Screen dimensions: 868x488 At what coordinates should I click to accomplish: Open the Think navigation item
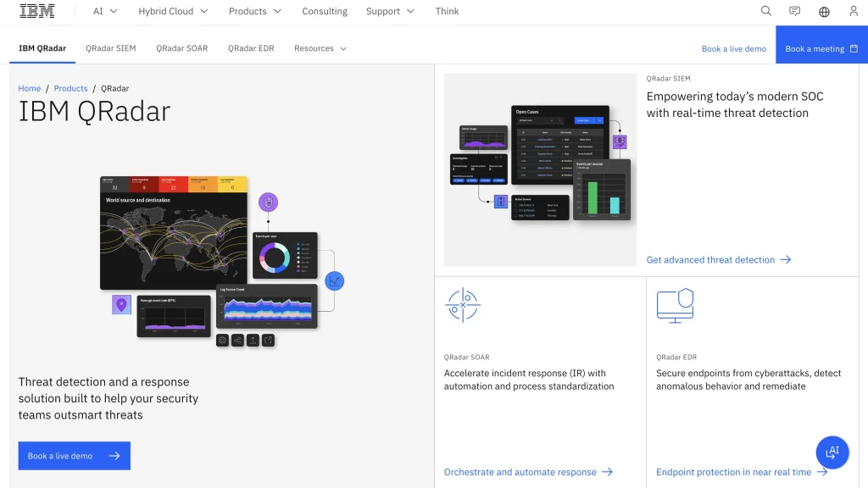click(447, 11)
